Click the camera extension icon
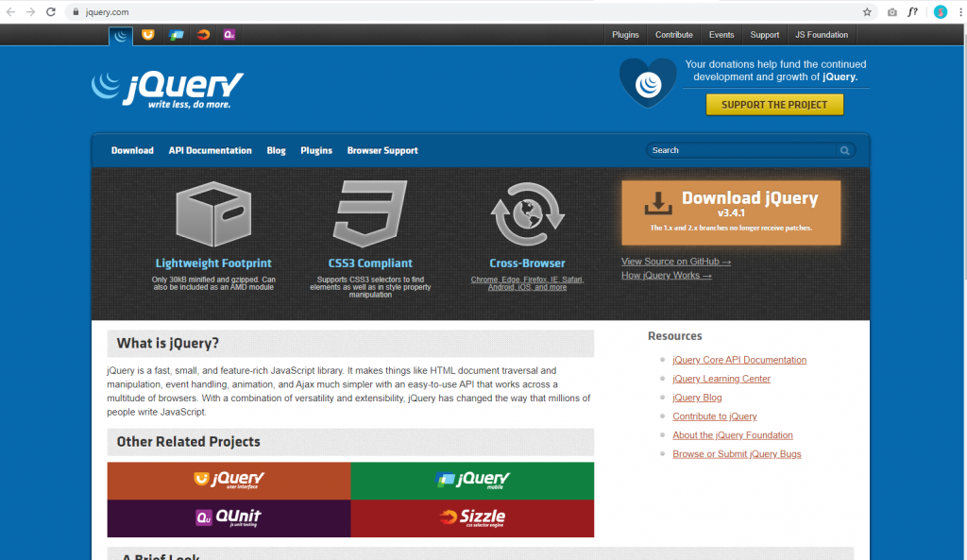This screenshot has width=967, height=560. 891,11
